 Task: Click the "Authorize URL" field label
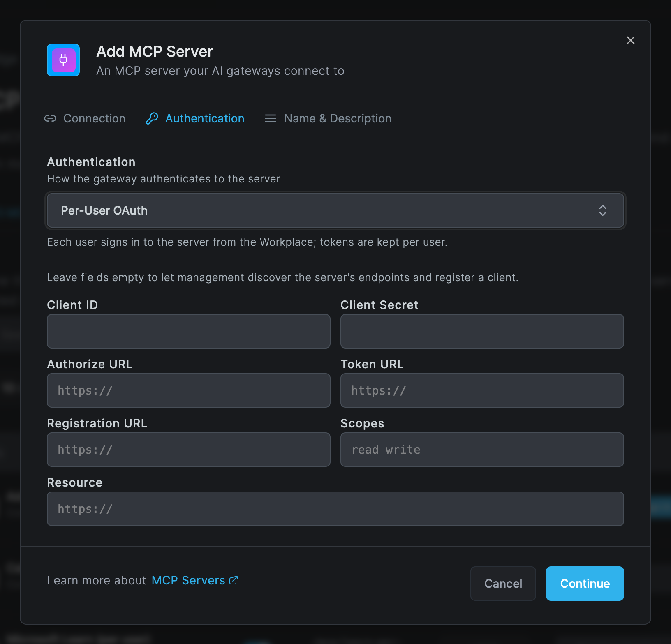90,364
